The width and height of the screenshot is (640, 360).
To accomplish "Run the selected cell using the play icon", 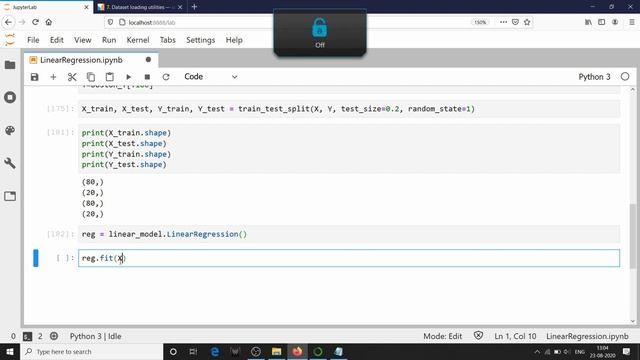I will tap(129, 77).
